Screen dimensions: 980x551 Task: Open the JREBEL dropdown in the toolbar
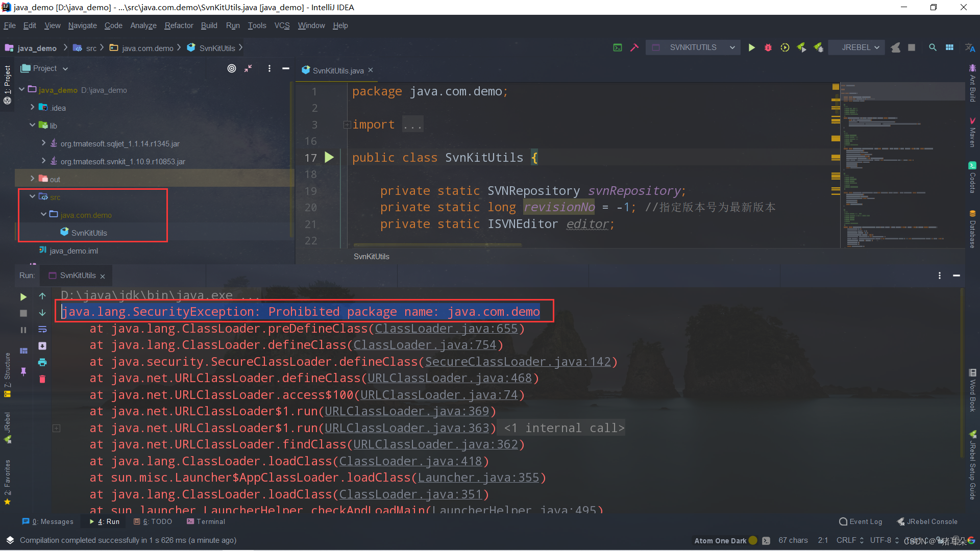pyautogui.click(x=856, y=47)
